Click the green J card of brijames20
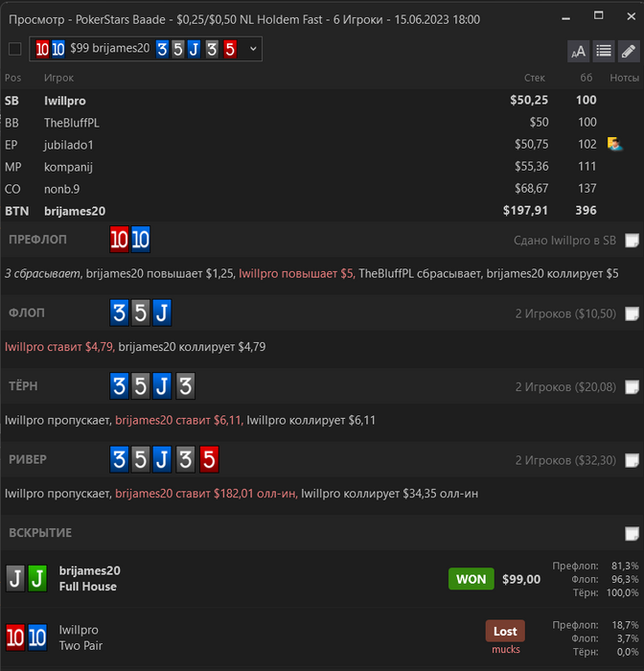 click(37, 579)
